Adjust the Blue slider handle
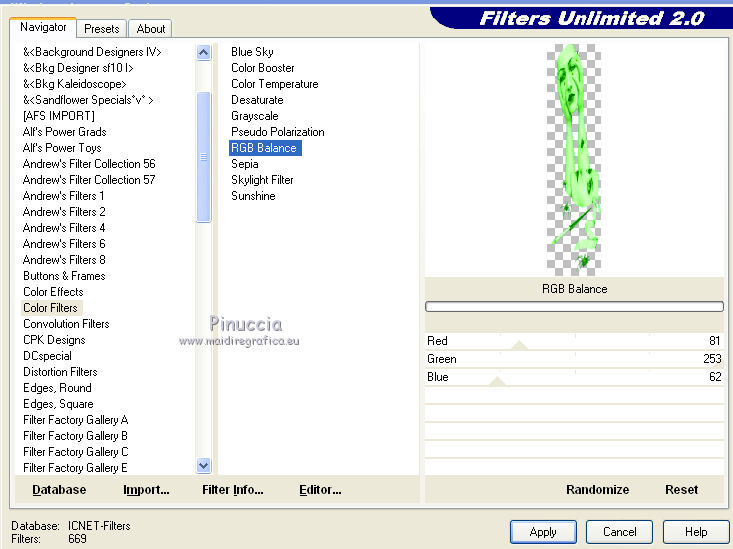This screenshot has height=549, width=733. point(497,382)
